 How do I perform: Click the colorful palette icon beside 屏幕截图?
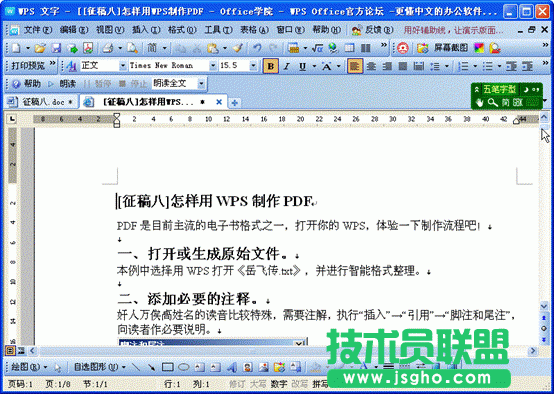click(479, 48)
